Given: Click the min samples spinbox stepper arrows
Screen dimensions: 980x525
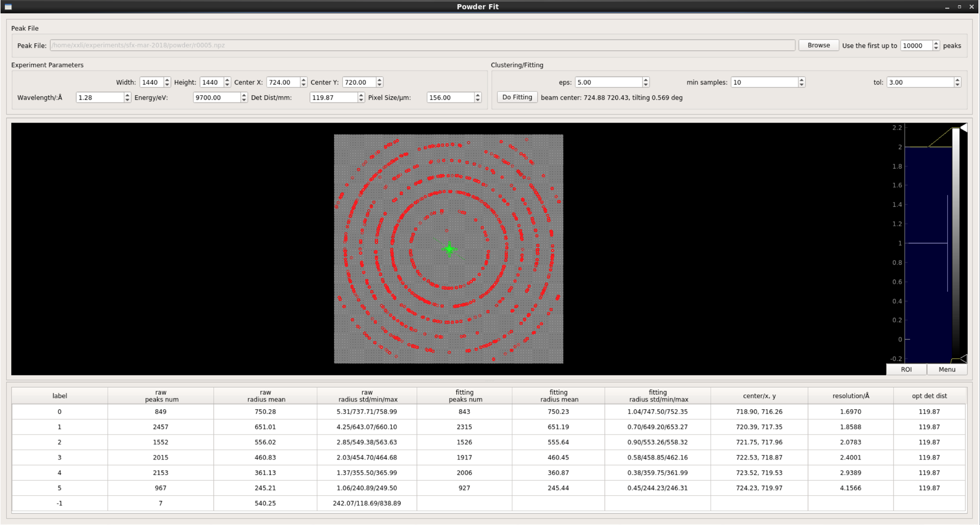Looking at the screenshot, I should tap(802, 82).
